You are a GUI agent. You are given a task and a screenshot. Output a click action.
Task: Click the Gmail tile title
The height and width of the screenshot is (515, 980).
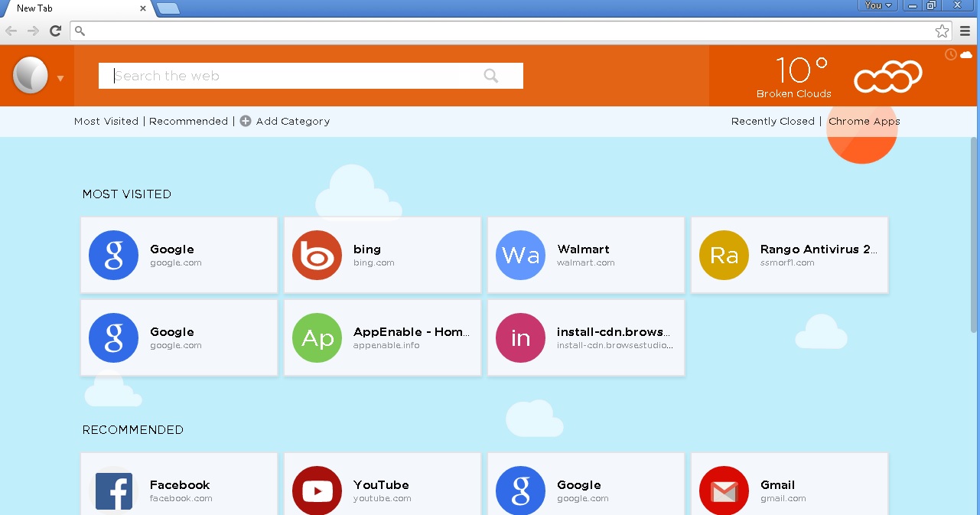point(777,484)
